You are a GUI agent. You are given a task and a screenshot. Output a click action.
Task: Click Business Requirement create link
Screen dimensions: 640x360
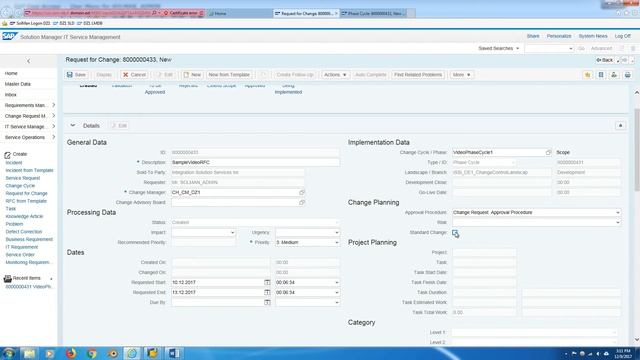point(29,239)
